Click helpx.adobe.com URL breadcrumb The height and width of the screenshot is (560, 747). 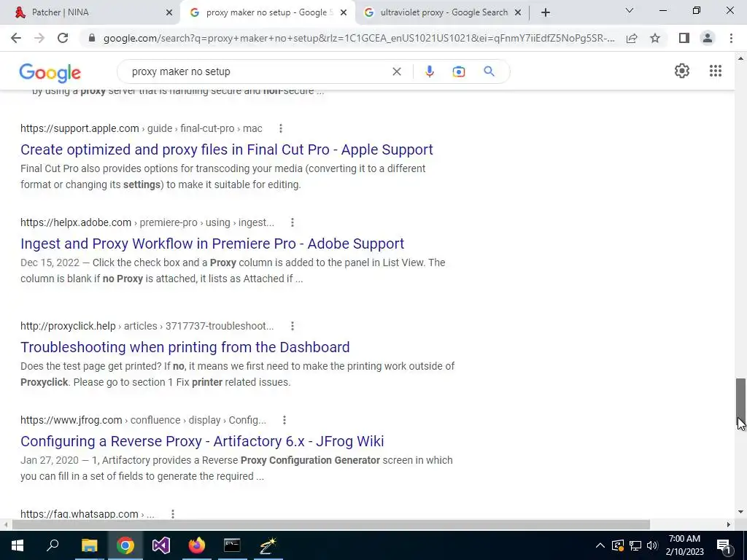click(147, 222)
